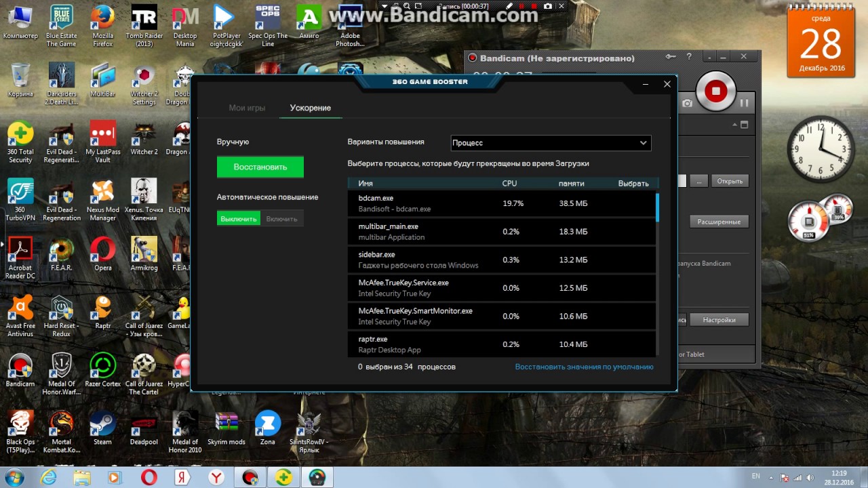Select the raptr.exe process row
This screenshot has height=488, width=868.
click(502, 344)
